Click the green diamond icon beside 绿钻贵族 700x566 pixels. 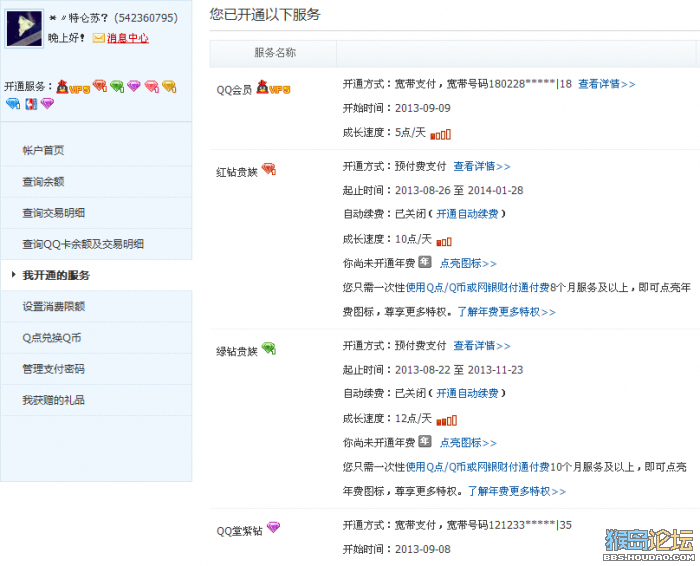(x=269, y=349)
